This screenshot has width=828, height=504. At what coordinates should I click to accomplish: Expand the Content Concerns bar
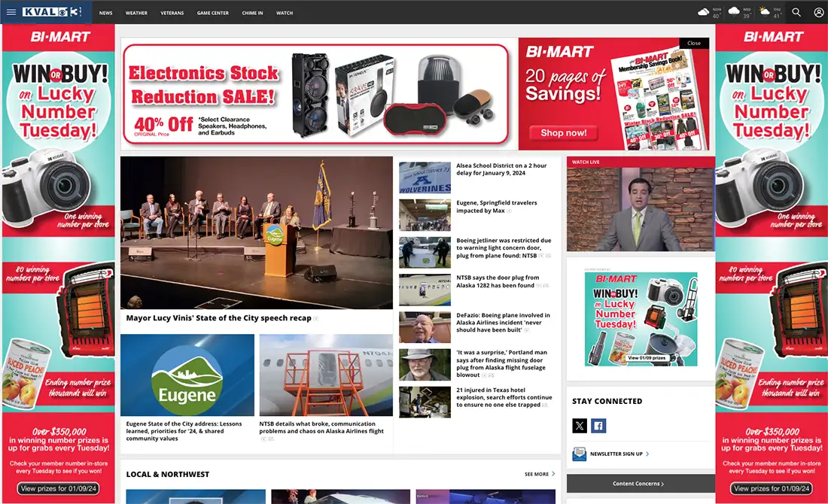pos(641,484)
